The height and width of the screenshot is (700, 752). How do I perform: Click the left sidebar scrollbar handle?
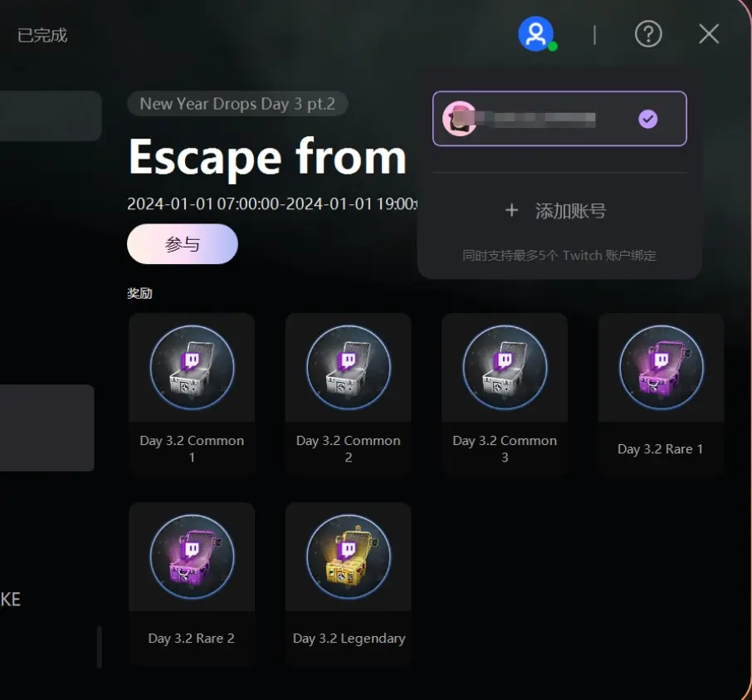click(x=100, y=647)
